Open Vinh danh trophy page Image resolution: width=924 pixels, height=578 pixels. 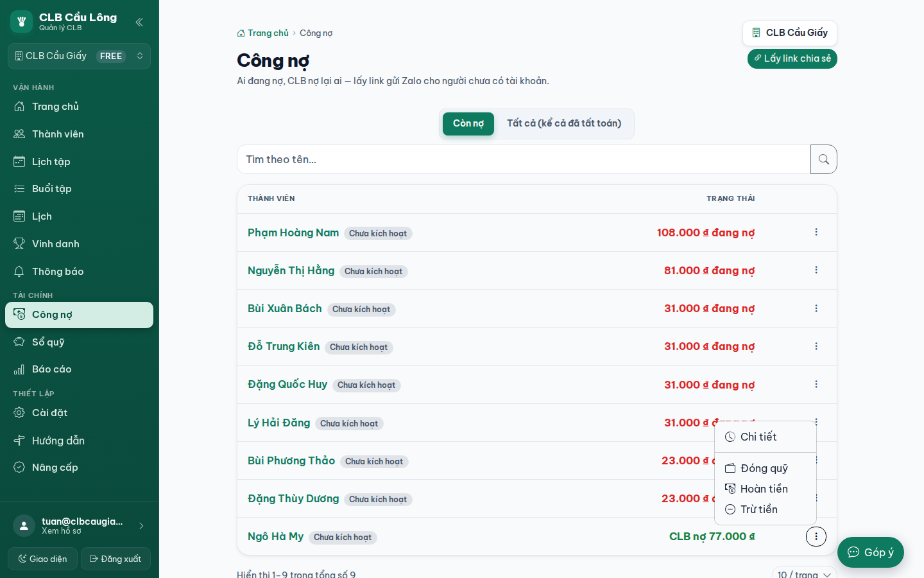79,244
